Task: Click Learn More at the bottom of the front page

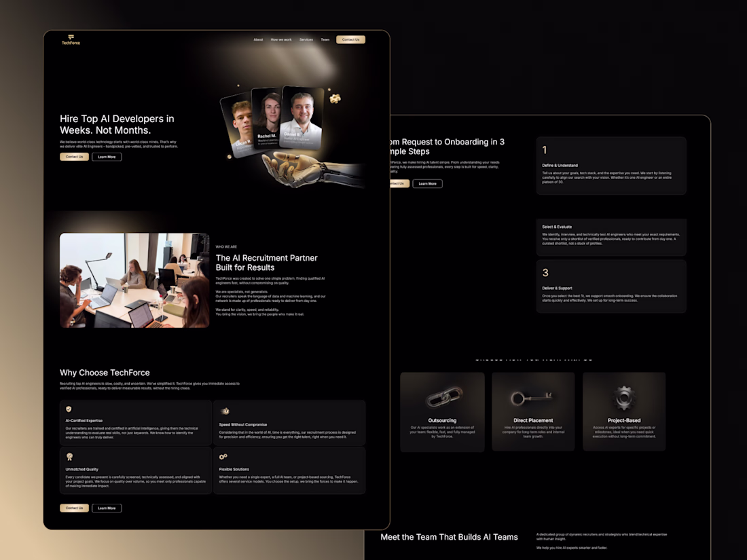Action: click(107, 508)
